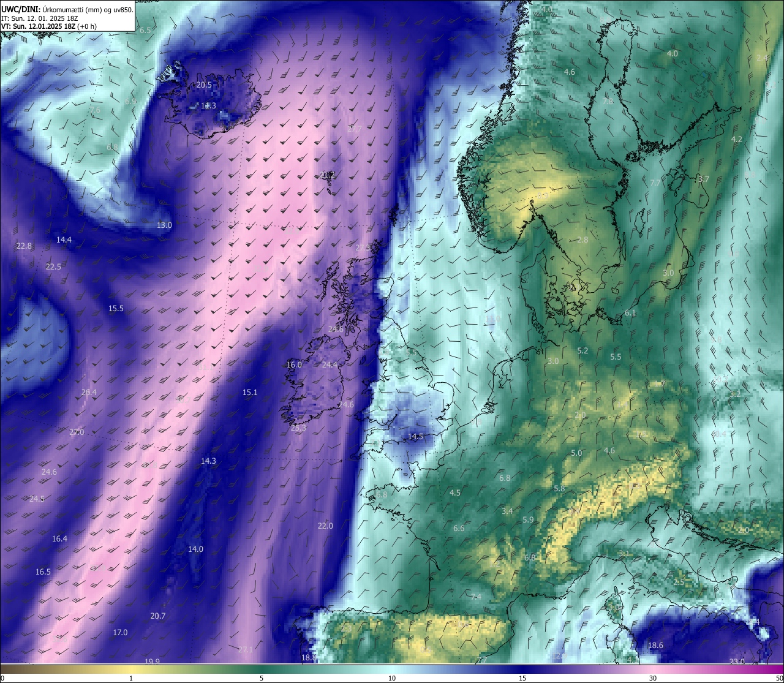Click the 14.5 value over southern England

coord(415,437)
